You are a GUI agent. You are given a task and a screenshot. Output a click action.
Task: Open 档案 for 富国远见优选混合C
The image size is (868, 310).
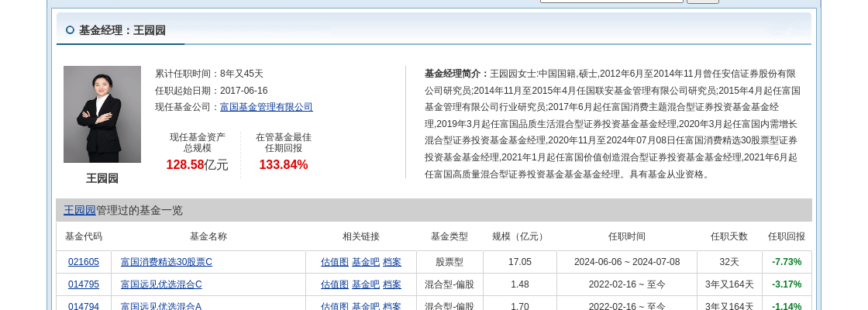pos(392,284)
